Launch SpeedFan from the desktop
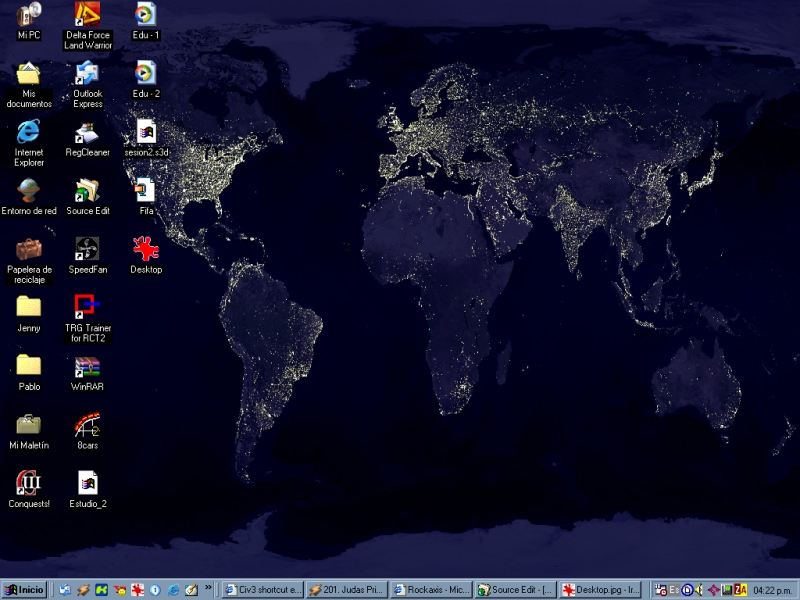The height and width of the screenshot is (600, 800). point(87,249)
